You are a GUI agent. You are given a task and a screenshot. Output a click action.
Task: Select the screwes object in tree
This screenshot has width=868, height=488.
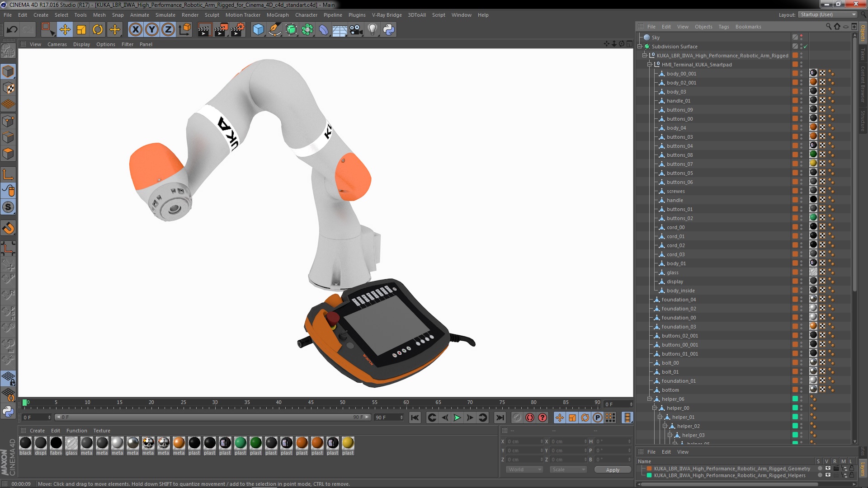[x=675, y=191]
